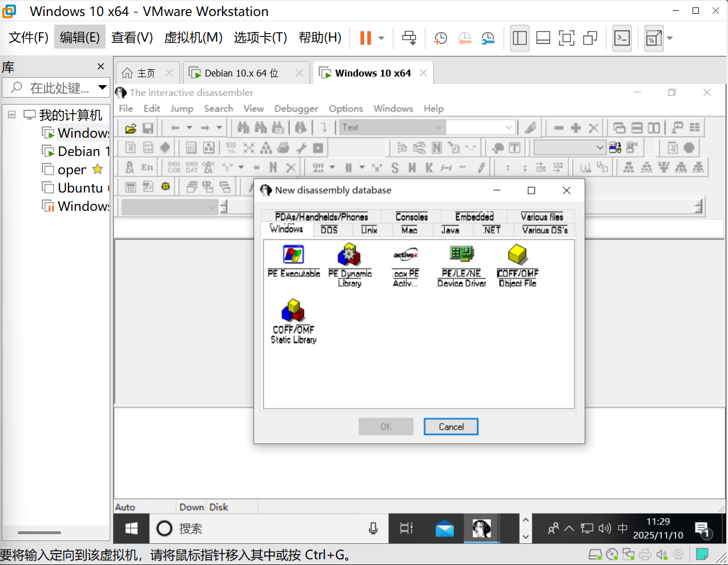The height and width of the screenshot is (565, 728).
Task: Open the 帮助(H) menu
Action: pos(320,38)
